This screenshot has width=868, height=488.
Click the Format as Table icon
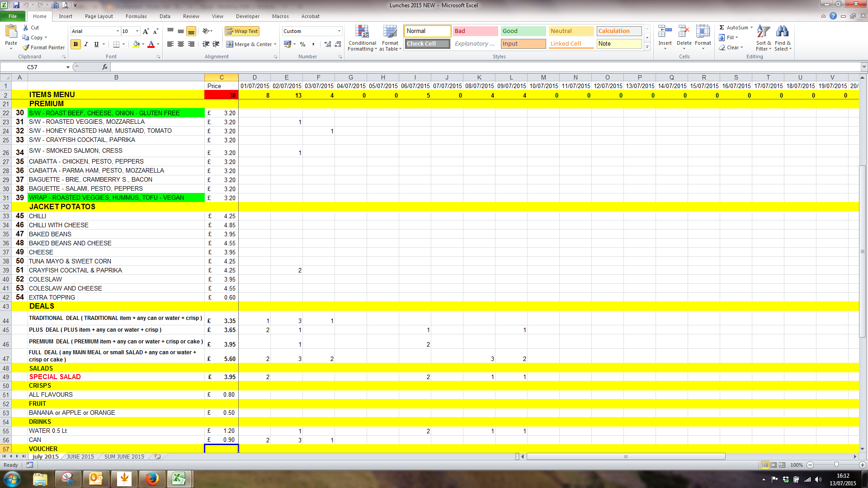[x=390, y=32]
